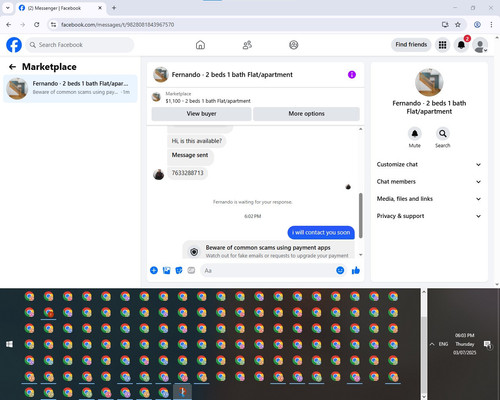
Task: Click the 'Hi, is this available?' message
Action: [197, 141]
